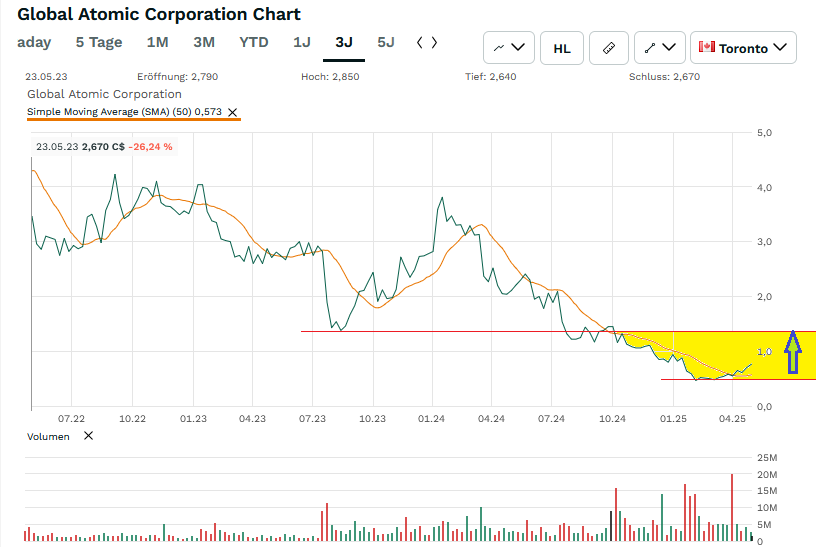Viewport: 816px width, 547px height.
Task: Open the drawing line tool dropdown
Action: (x=659, y=48)
